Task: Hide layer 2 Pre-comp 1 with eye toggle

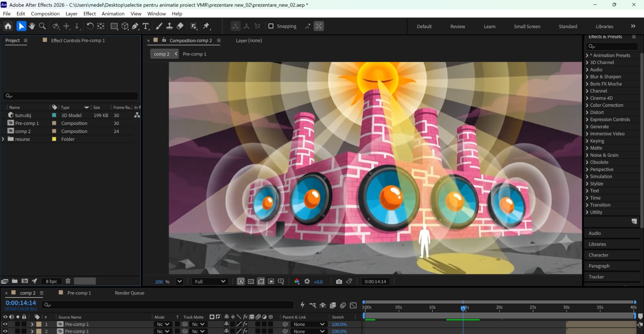Action: tap(5, 331)
